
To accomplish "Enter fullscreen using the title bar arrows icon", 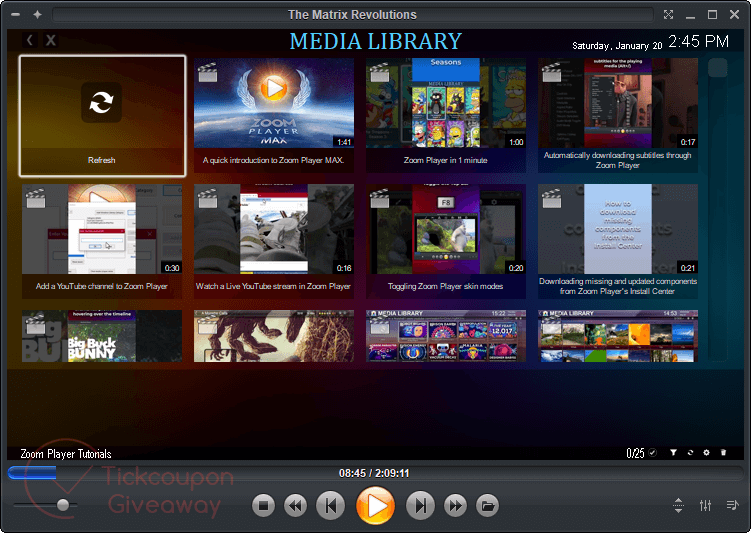I will pyautogui.click(x=668, y=15).
